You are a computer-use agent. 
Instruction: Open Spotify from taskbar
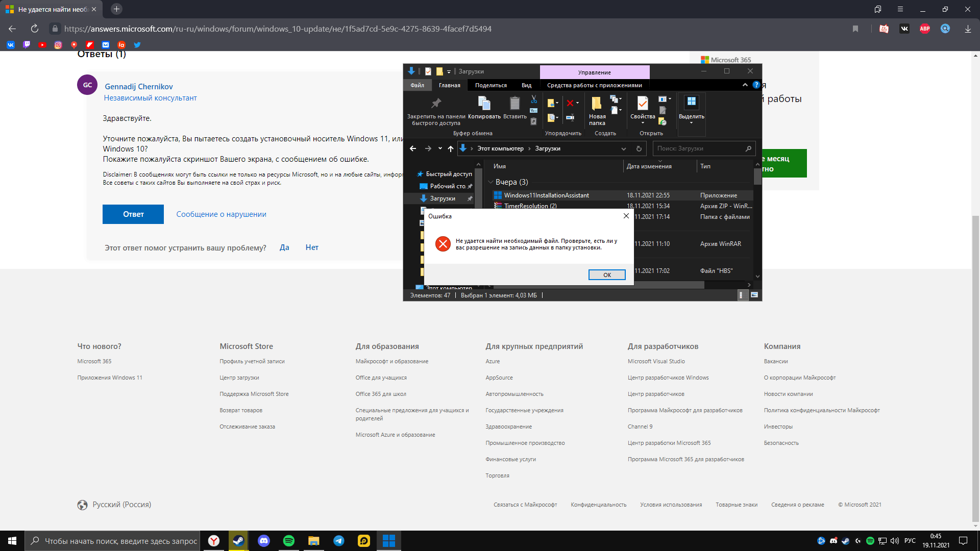tap(288, 541)
